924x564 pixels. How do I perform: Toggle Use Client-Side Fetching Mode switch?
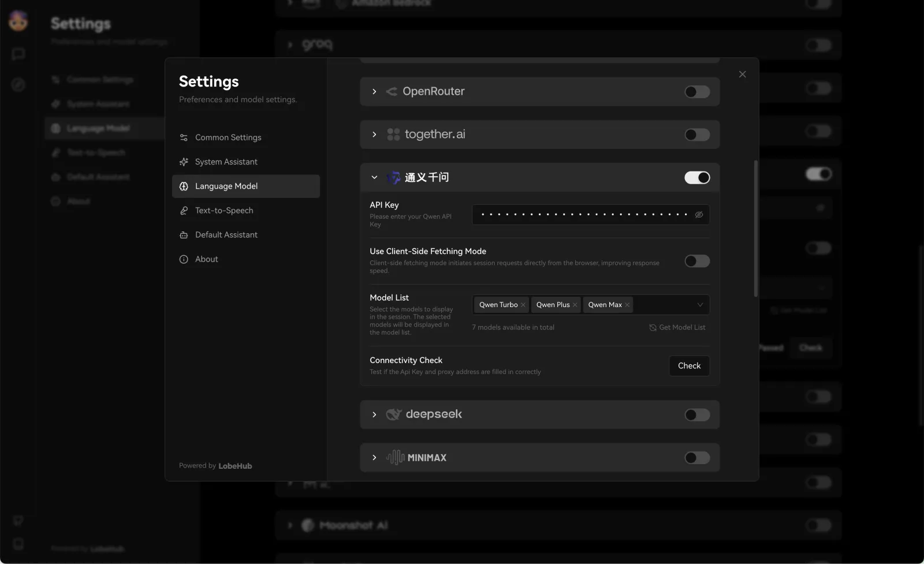tap(697, 261)
